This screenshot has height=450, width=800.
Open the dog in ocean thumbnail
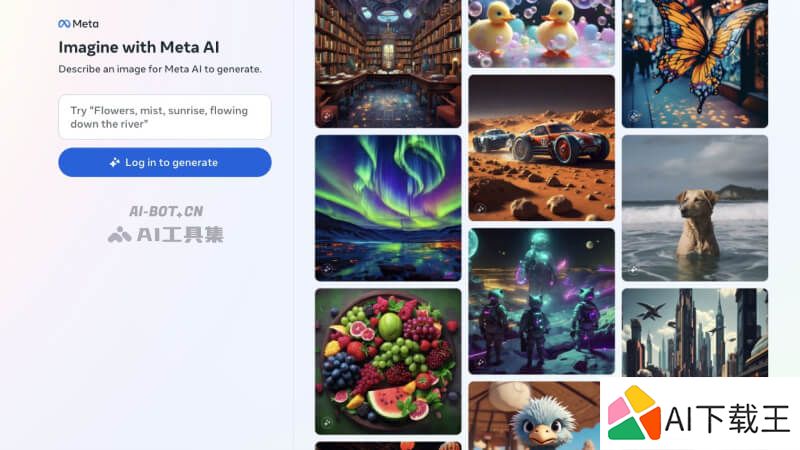[695, 208]
